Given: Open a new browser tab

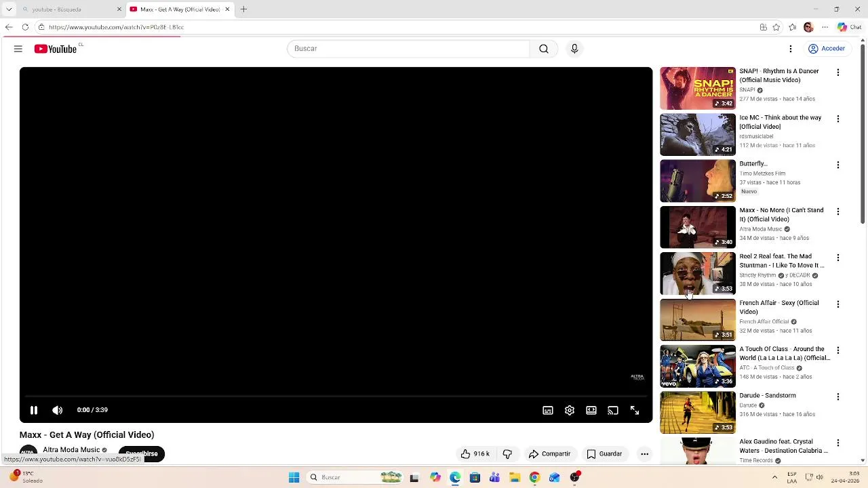Looking at the screenshot, I should 243,9.
